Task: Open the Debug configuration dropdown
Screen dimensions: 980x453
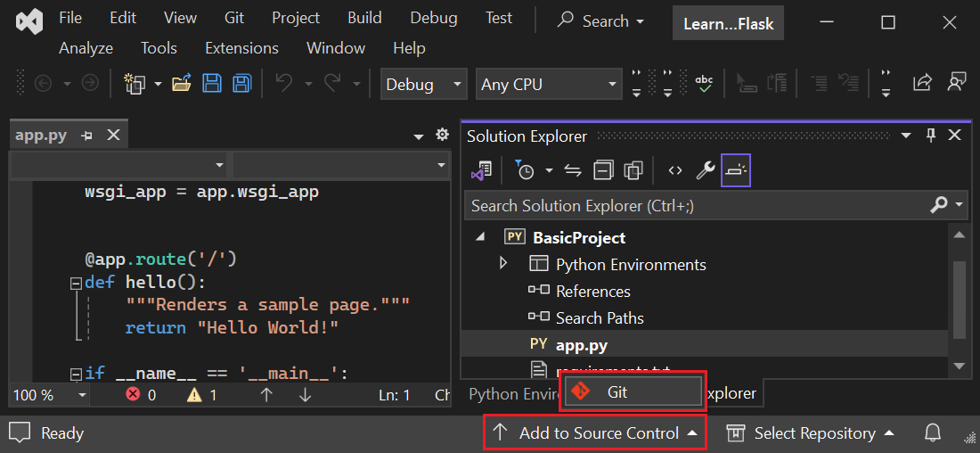Action: (x=423, y=85)
